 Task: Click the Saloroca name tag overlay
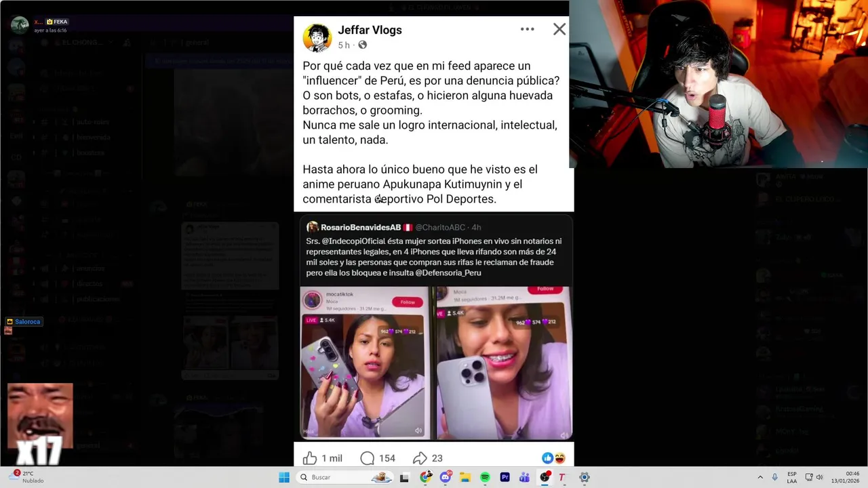(24, 322)
